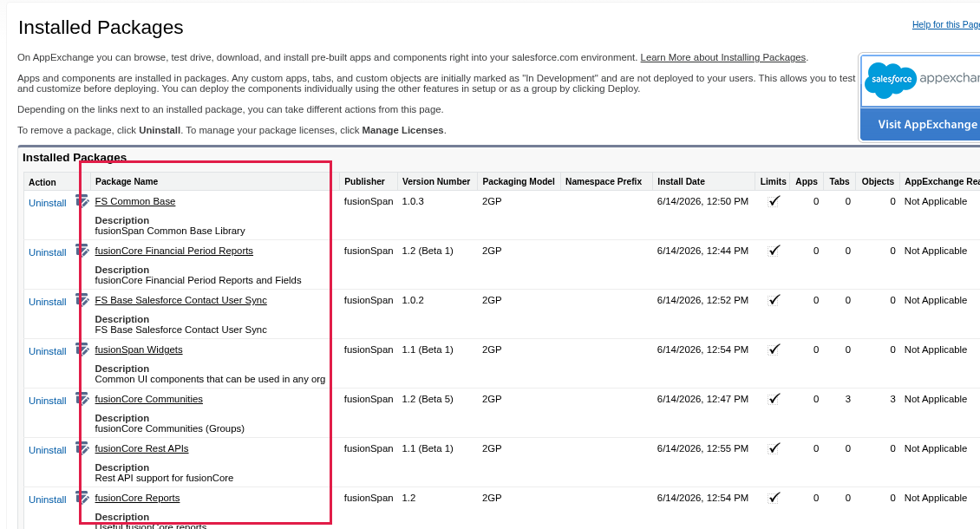The width and height of the screenshot is (980, 529).
Task: Click Limits checkmark for fusionCore Financial Period Reports
Action: [774, 251]
